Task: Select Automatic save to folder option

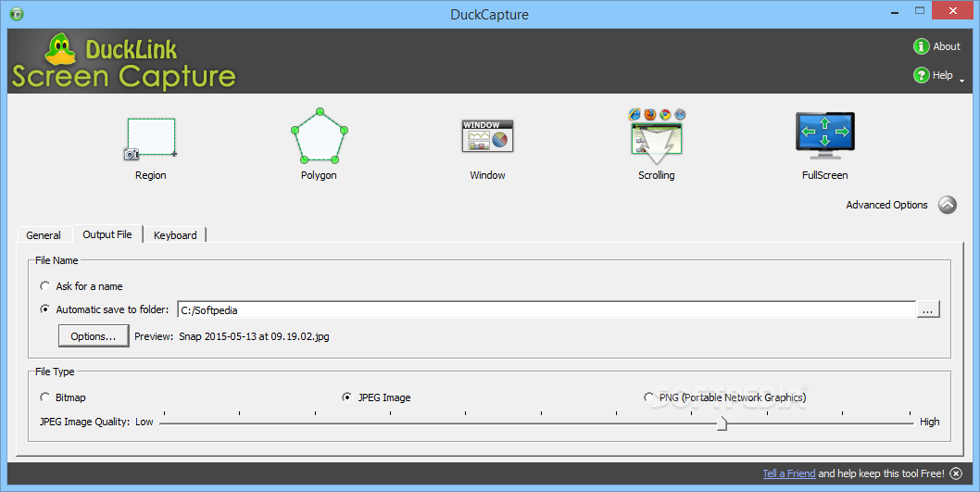Action: 45,309
